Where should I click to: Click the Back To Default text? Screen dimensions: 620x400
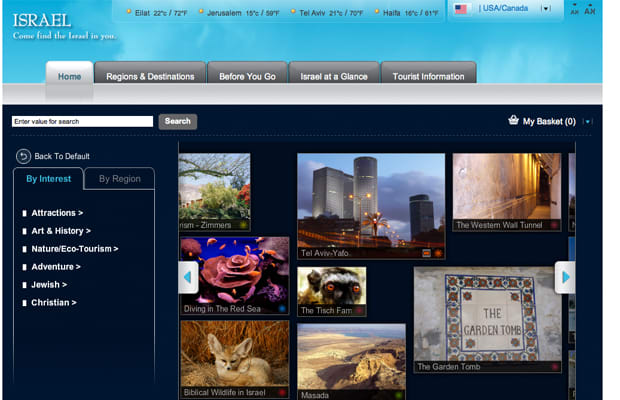click(62, 156)
